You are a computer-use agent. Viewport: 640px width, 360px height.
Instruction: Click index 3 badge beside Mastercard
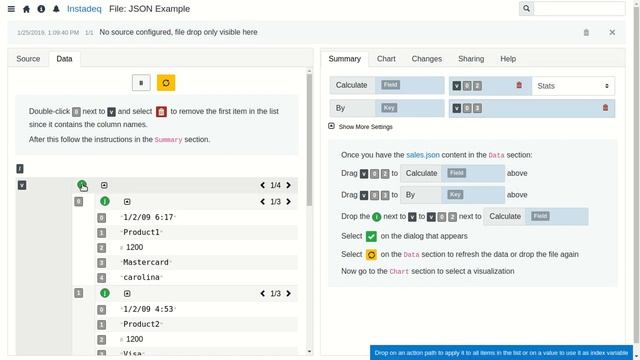tap(102, 263)
